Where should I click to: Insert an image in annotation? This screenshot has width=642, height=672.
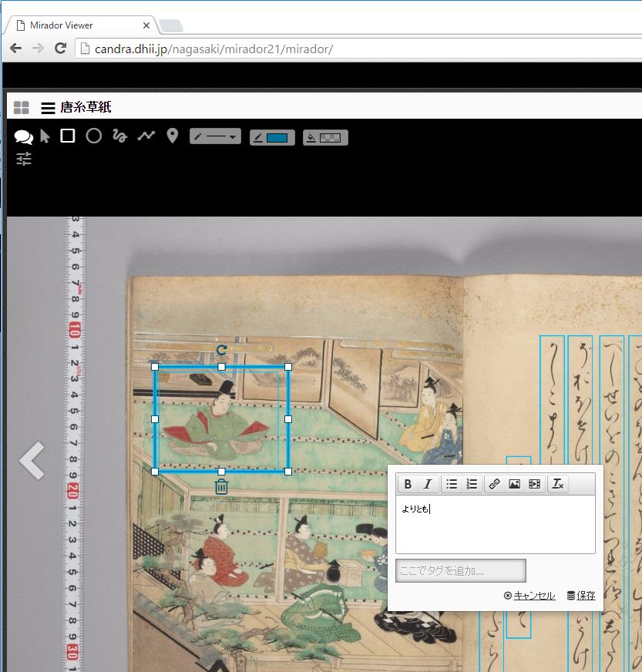click(514, 484)
